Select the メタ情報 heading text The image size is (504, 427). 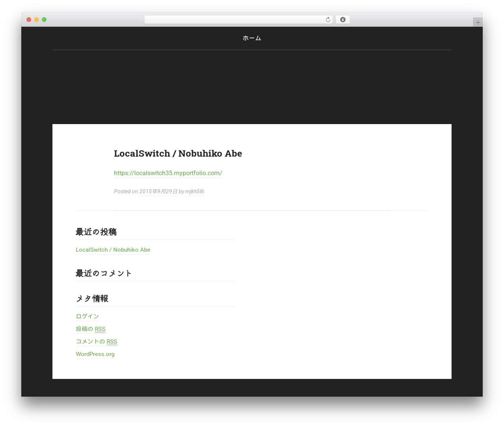coord(92,299)
